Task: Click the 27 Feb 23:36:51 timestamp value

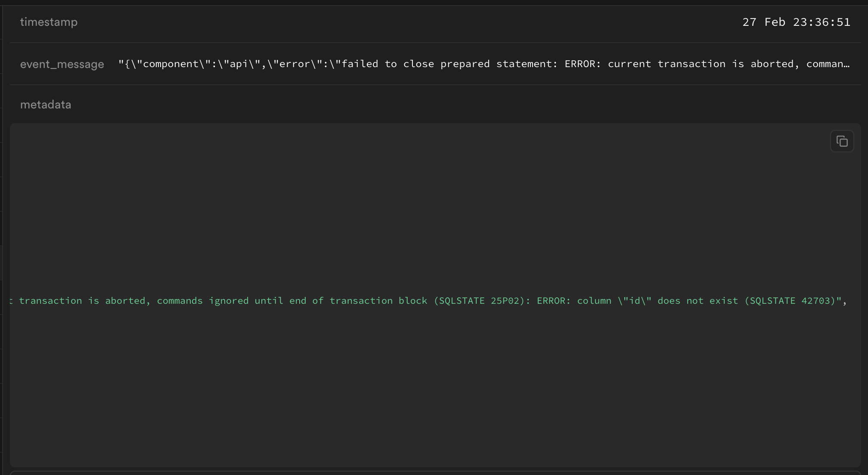Action: (x=796, y=22)
